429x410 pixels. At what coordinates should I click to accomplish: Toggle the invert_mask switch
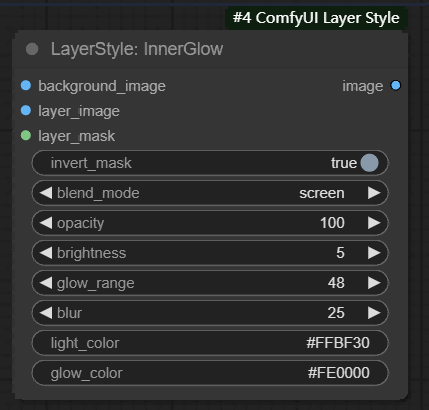[369, 163]
